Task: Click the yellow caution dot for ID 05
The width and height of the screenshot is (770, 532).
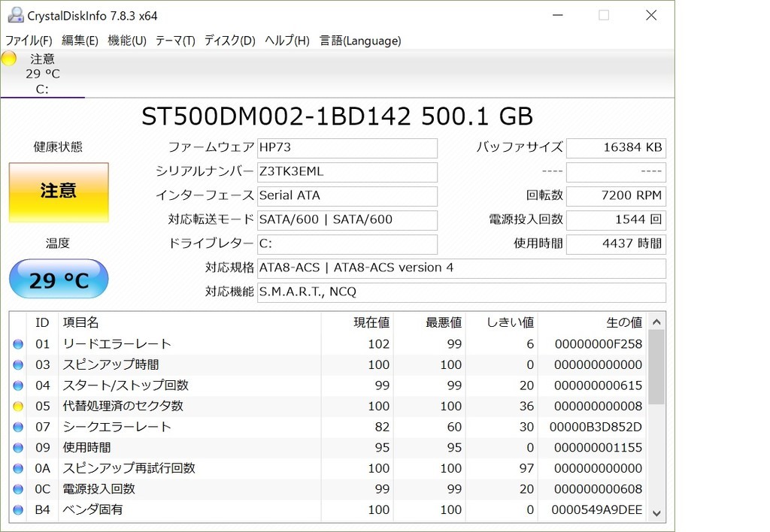Action: (x=18, y=407)
